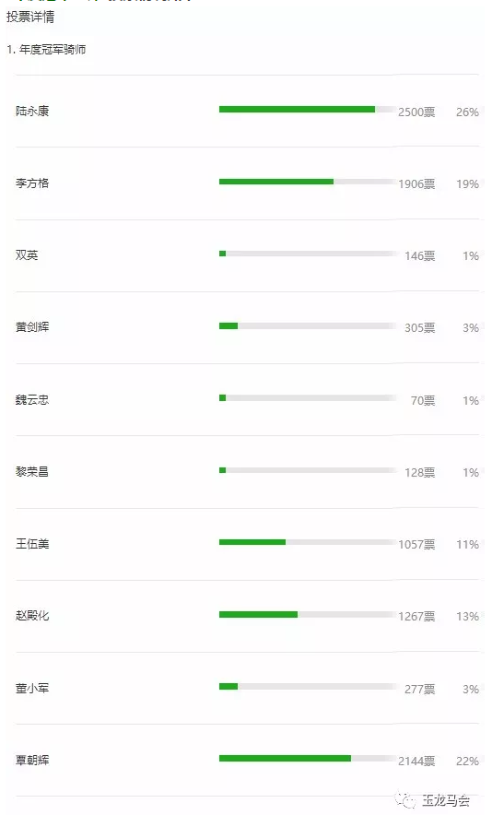
Task: Select candidate 黎荣昌
Action: [32, 471]
